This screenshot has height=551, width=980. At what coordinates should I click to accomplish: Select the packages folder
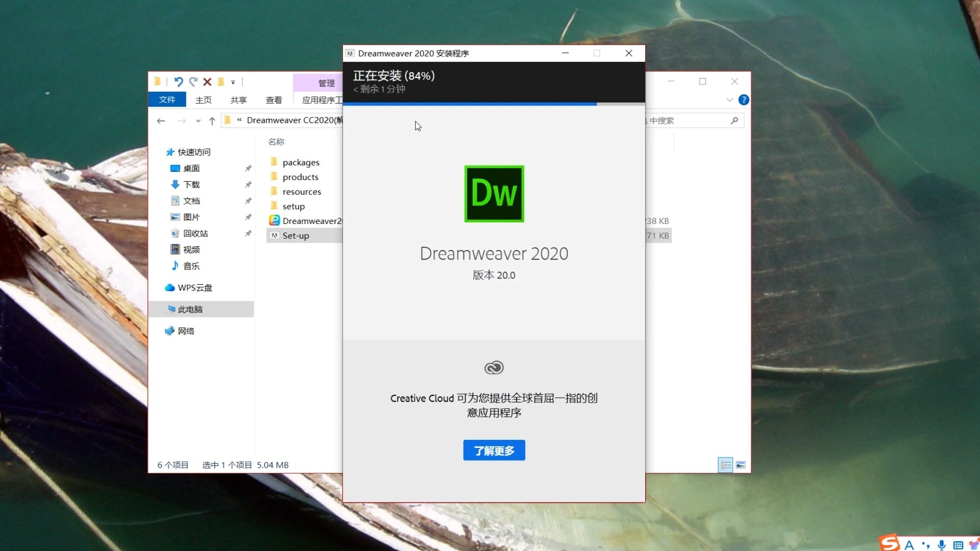[301, 162]
